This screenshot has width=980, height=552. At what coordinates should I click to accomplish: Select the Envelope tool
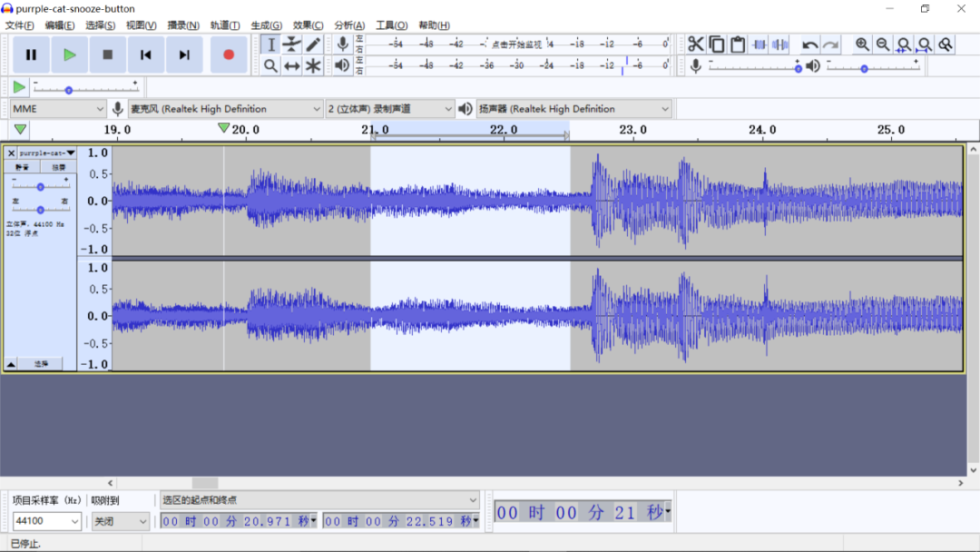pyautogui.click(x=292, y=44)
